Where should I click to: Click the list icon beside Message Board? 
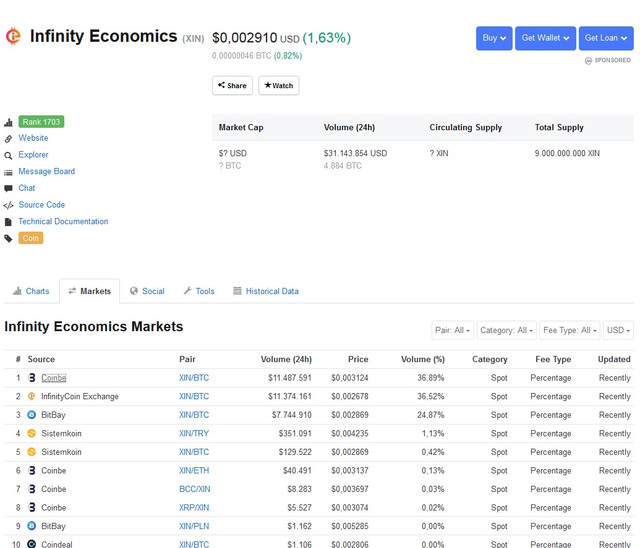pyautogui.click(x=8, y=172)
